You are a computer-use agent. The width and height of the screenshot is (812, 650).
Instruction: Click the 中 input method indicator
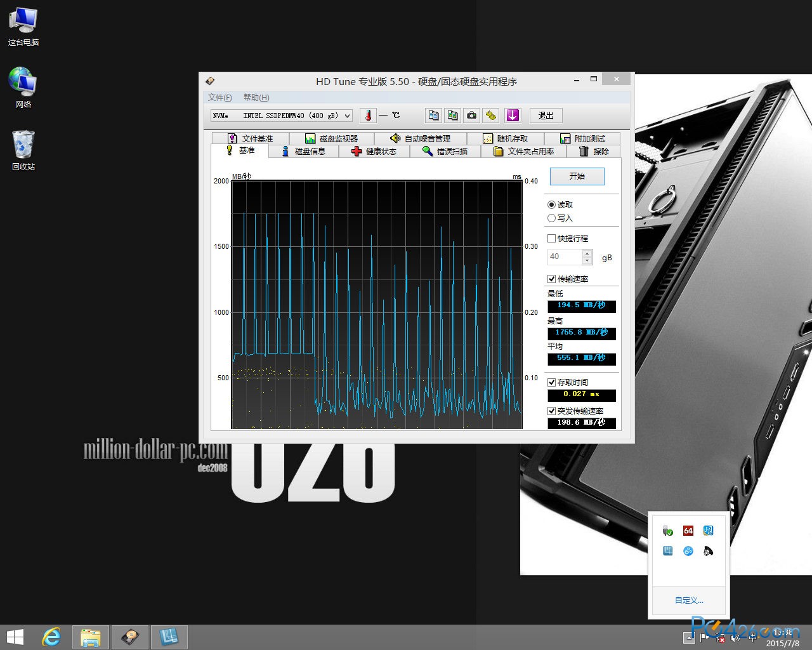pos(752,637)
